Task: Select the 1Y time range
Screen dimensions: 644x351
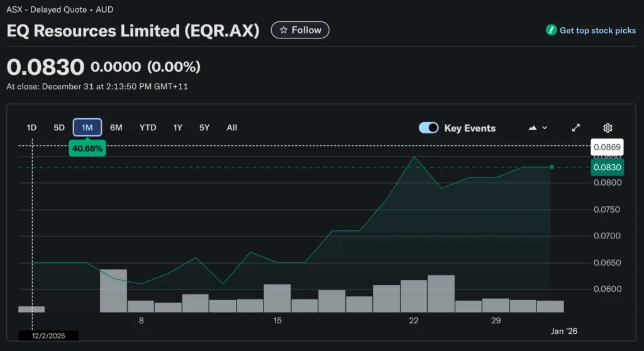Action: (178, 128)
